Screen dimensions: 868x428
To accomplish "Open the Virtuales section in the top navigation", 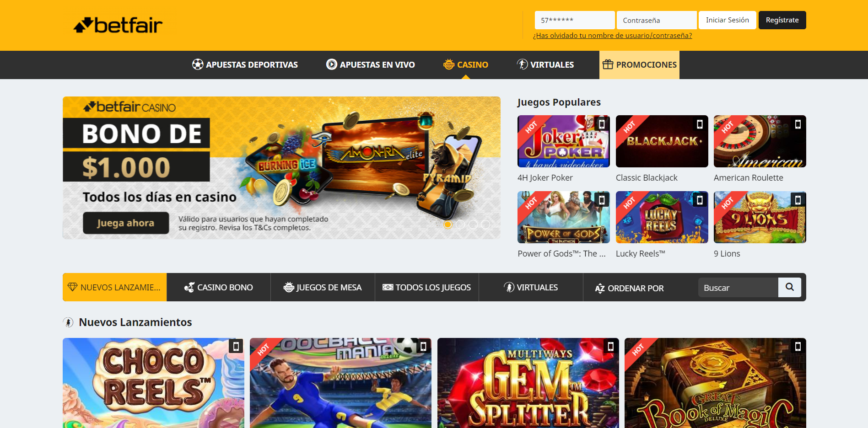I will click(x=545, y=64).
